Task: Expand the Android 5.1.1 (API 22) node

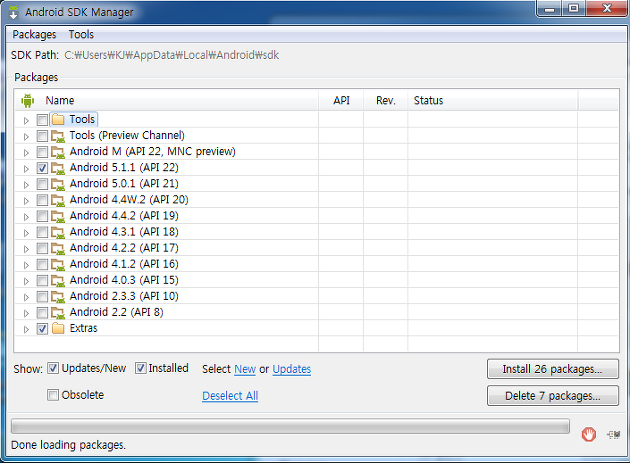Action: pos(26,168)
